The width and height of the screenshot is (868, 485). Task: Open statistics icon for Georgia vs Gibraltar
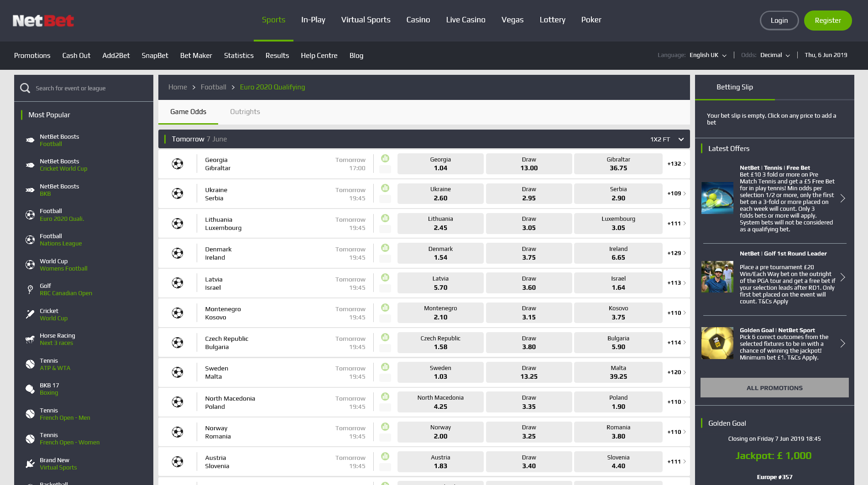click(385, 158)
